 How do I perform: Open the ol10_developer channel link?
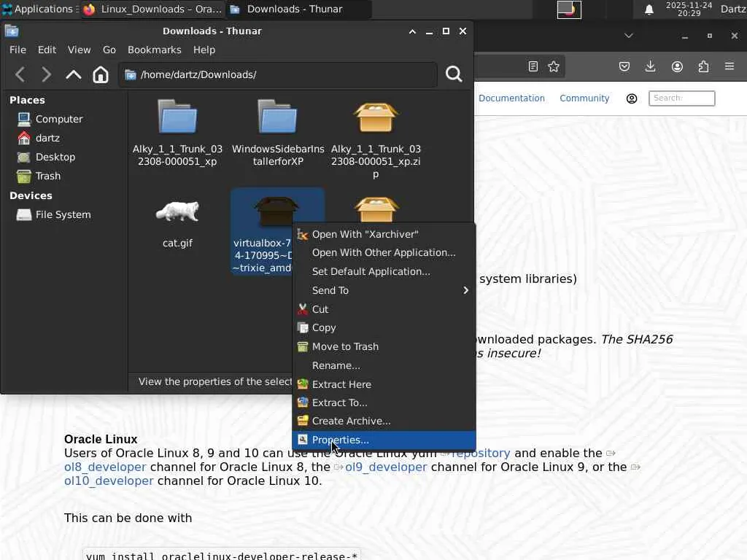click(x=109, y=481)
